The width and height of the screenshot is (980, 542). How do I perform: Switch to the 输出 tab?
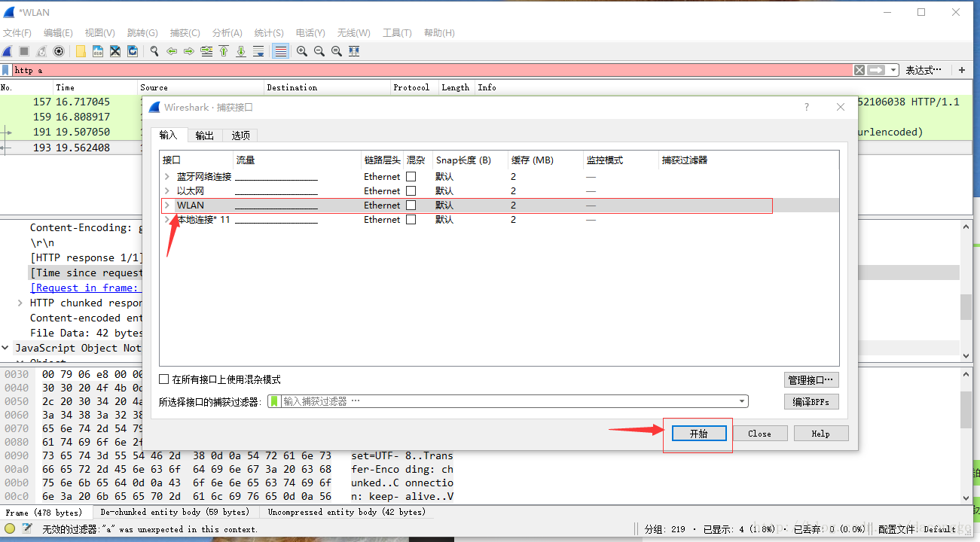pyautogui.click(x=205, y=135)
